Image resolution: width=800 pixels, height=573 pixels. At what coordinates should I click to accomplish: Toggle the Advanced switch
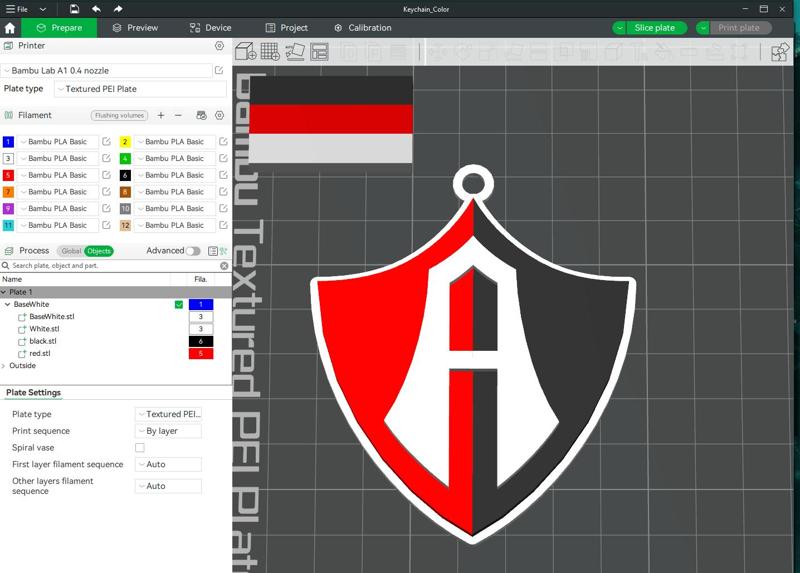click(x=193, y=251)
